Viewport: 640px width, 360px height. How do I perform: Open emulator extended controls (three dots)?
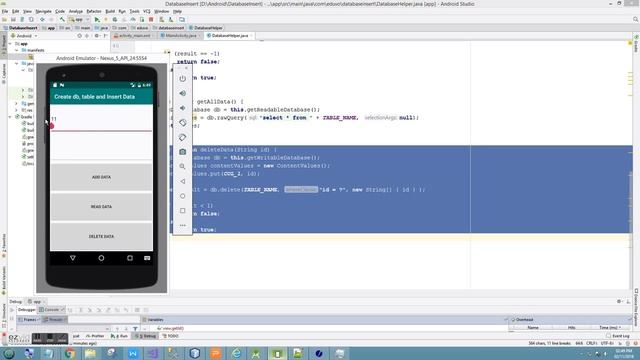tap(182, 225)
